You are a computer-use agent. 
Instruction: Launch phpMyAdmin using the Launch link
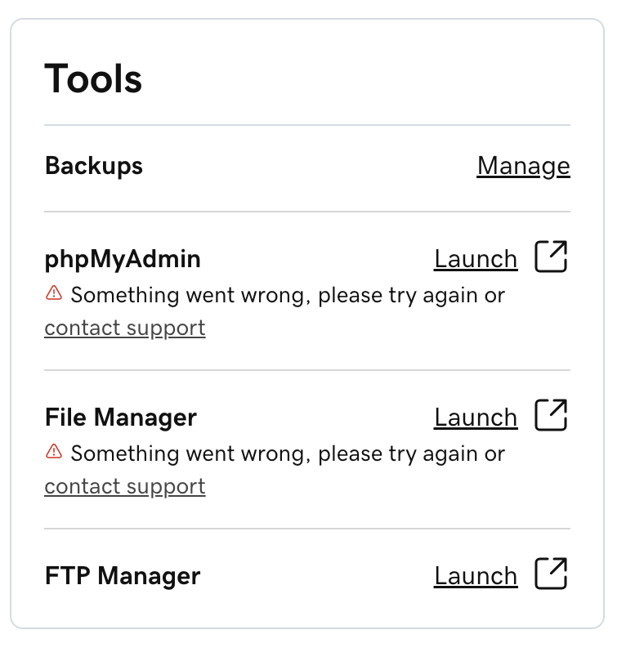point(476,259)
